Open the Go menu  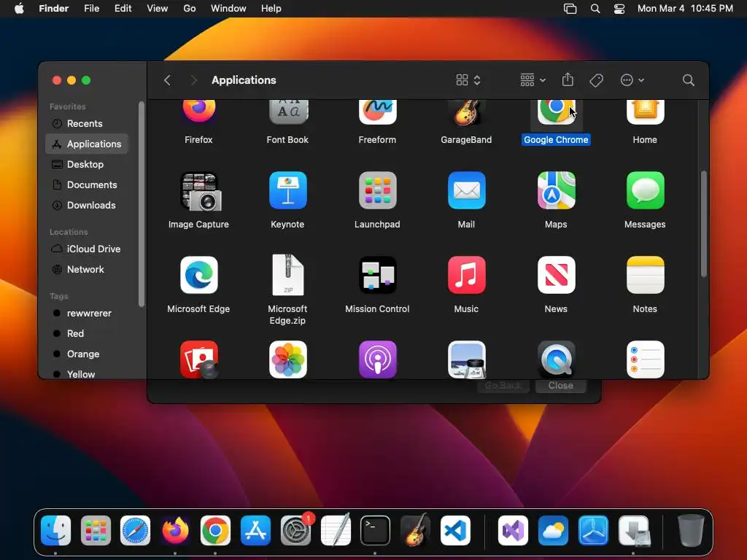190,9
